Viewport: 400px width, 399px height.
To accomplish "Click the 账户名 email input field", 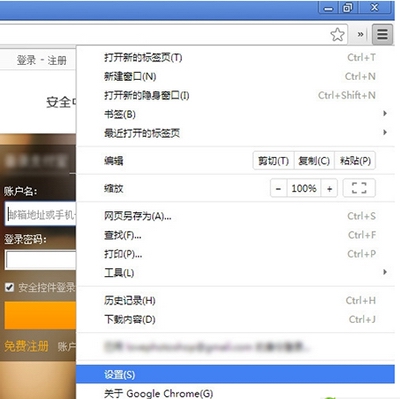I will point(41,214).
